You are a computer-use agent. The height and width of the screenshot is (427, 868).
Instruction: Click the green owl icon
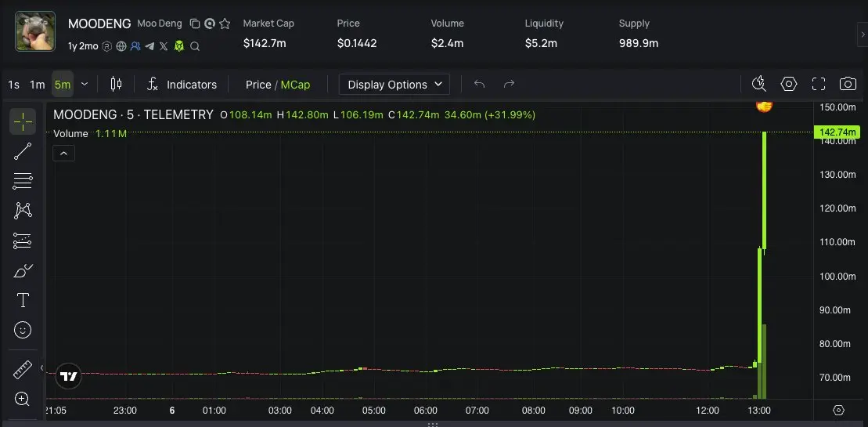pos(178,46)
